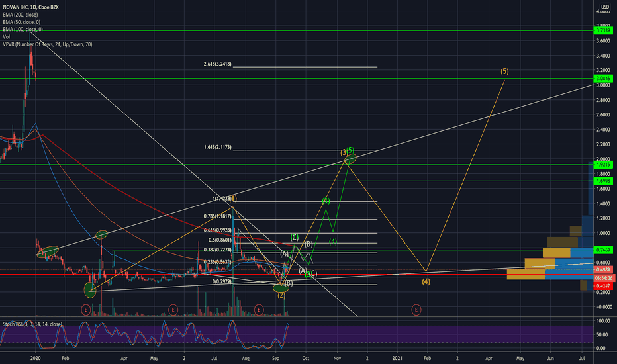Click the 1.6998 green price label
This screenshot has height=364, width=617.
pos(603,181)
